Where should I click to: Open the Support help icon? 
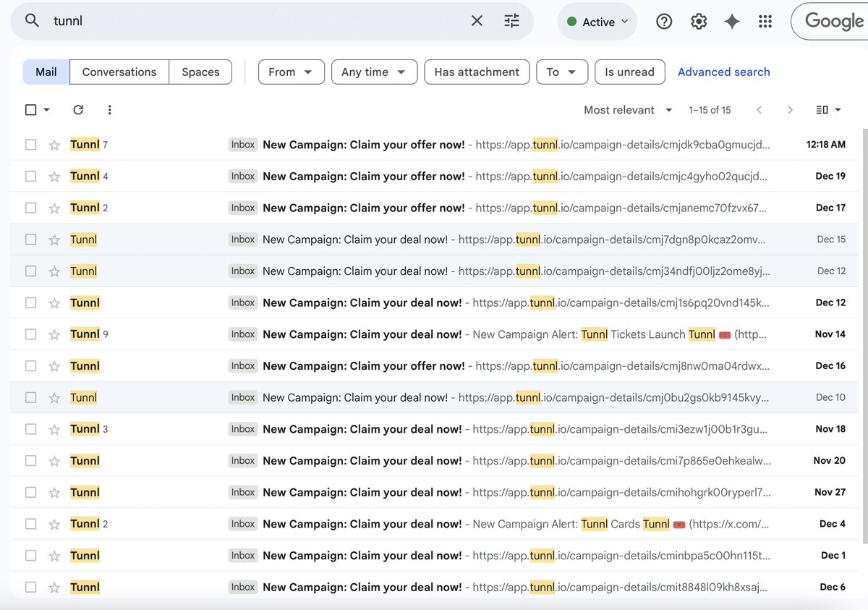coord(664,22)
